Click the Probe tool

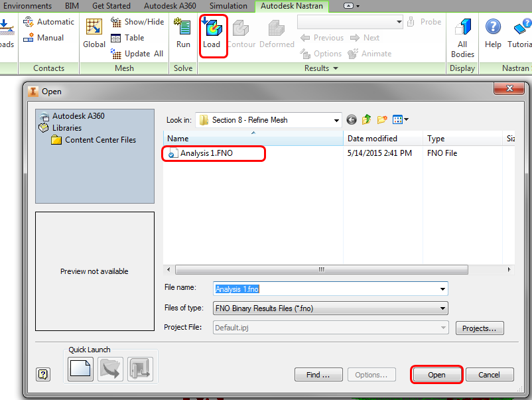[424, 22]
